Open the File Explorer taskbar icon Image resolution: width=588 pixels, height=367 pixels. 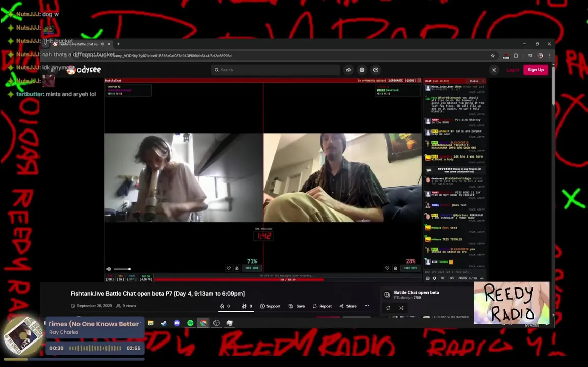pyautogui.click(x=151, y=323)
